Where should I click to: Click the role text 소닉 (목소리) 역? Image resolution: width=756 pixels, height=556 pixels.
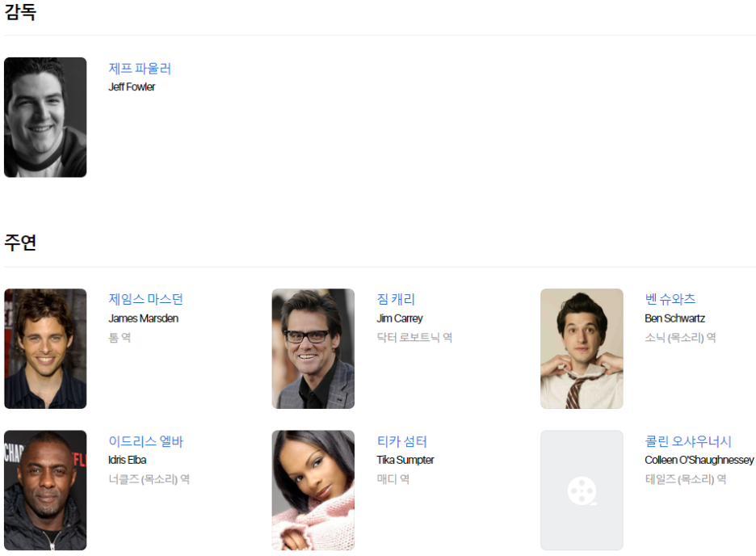[x=680, y=338]
